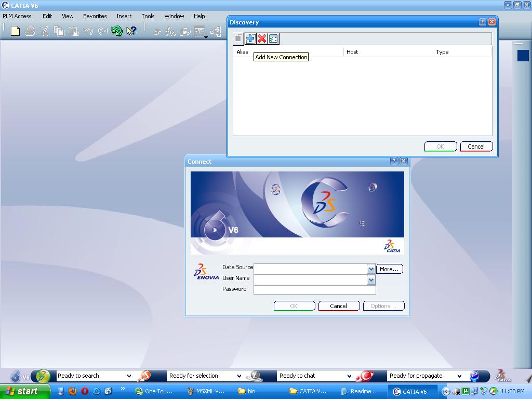Click the Paste icon in the toolbar
The width and height of the screenshot is (532, 399).
click(x=73, y=31)
